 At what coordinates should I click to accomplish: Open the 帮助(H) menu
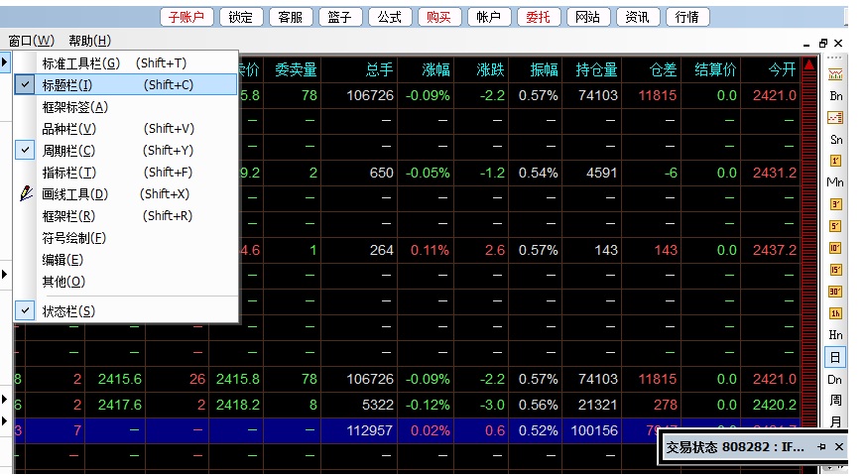(x=89, y=41)
